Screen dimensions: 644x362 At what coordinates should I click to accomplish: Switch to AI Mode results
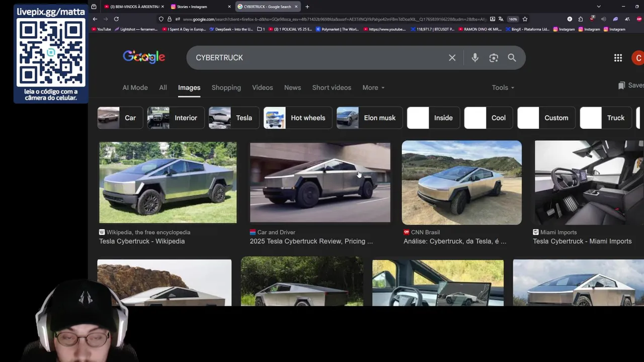pyautogui.click(x=135, y=87)
